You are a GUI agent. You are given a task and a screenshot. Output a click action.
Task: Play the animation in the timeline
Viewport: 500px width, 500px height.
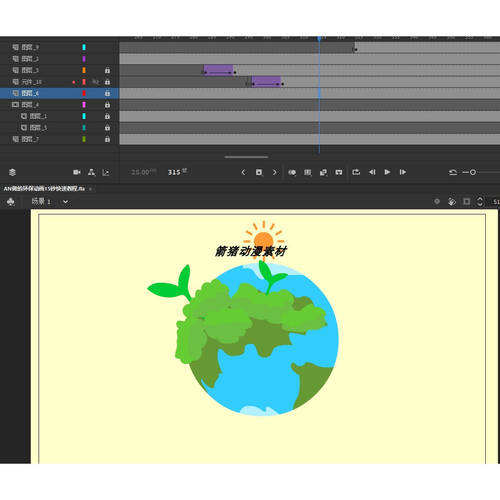(387, 172)
